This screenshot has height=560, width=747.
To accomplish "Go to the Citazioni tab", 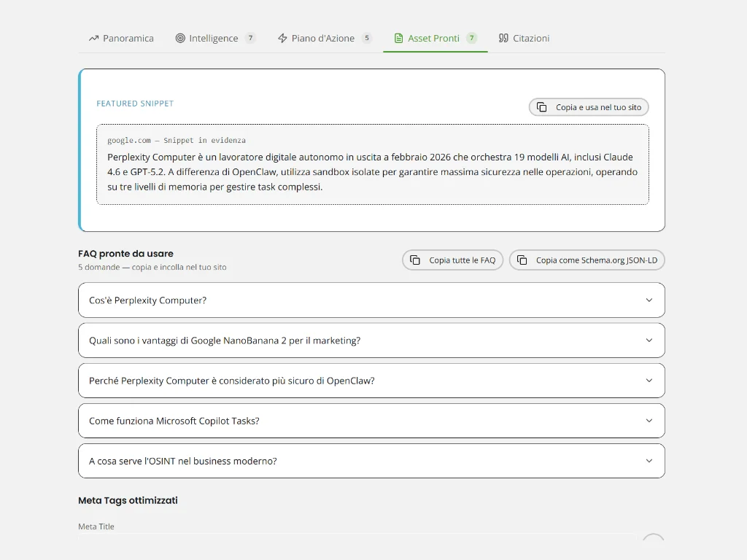I will 524,38.
